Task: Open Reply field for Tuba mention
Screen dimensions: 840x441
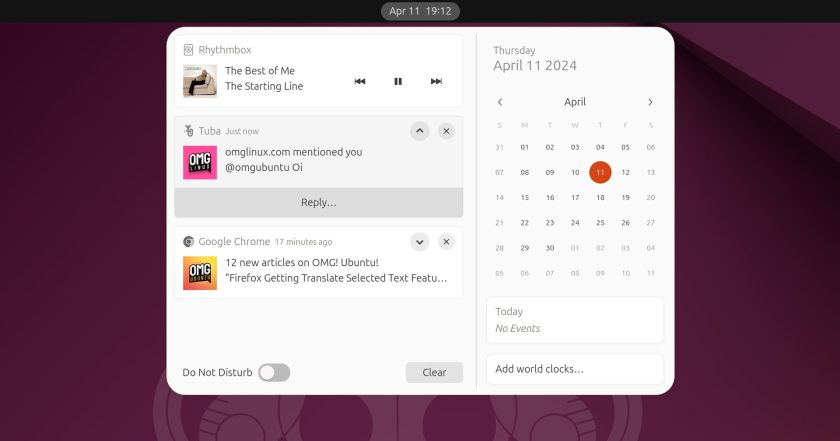Action: (x=319, y=203)
